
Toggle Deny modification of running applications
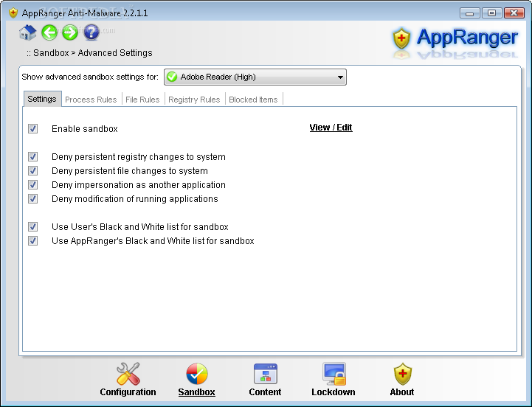(x=33, y=199)
